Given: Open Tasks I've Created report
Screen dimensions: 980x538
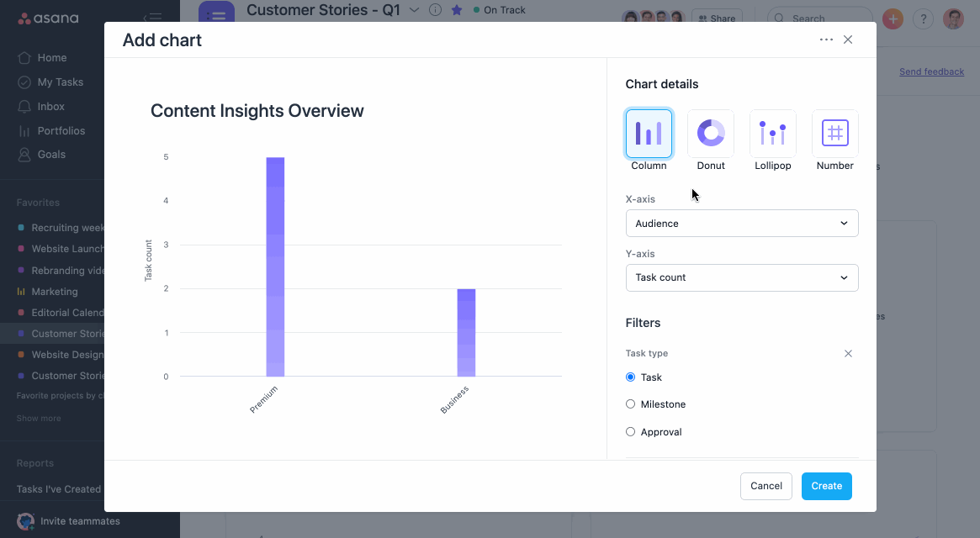Looking at the screenshot, I should tap(59, 489).
